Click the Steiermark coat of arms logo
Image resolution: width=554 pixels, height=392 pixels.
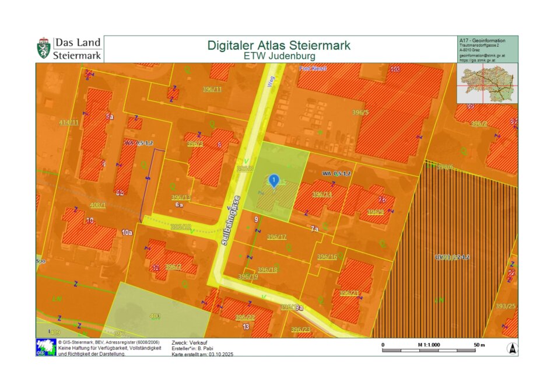coord(44,48)
